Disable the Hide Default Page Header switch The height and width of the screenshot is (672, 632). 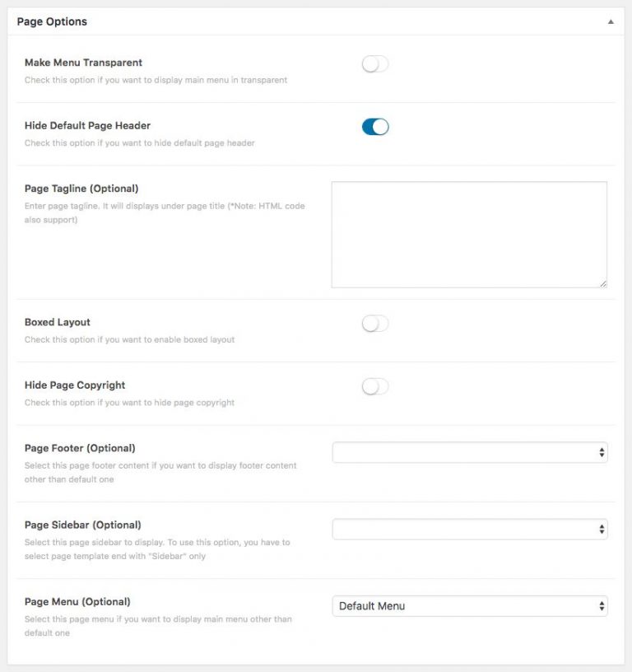(x=375, y=125)
